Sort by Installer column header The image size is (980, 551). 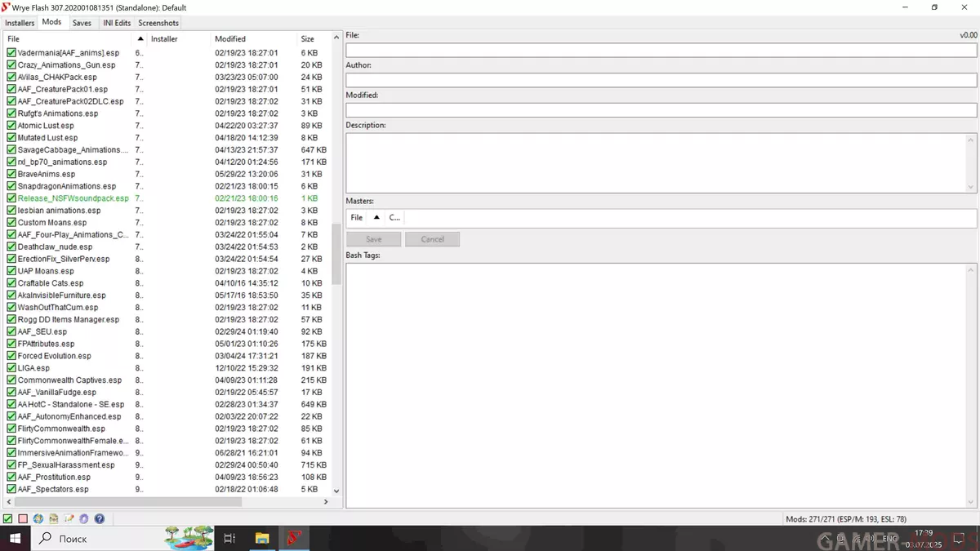point(180,38)
